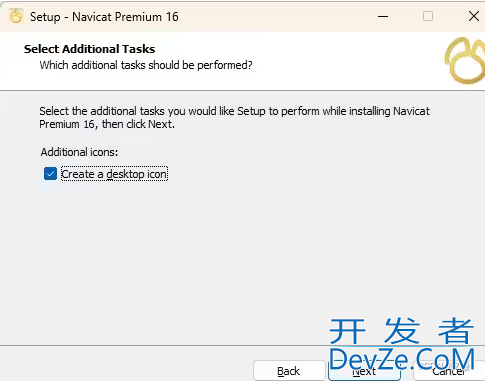Cancel the Navicat installation
The height and width of the screenshot is (381, 485).
(x=449, y=371)
